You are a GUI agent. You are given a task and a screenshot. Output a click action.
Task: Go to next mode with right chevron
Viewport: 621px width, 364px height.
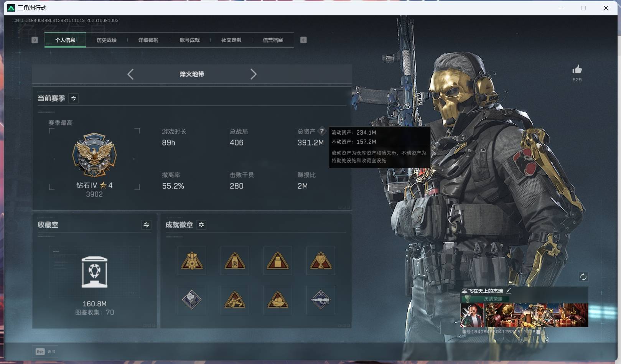[253, 74]
